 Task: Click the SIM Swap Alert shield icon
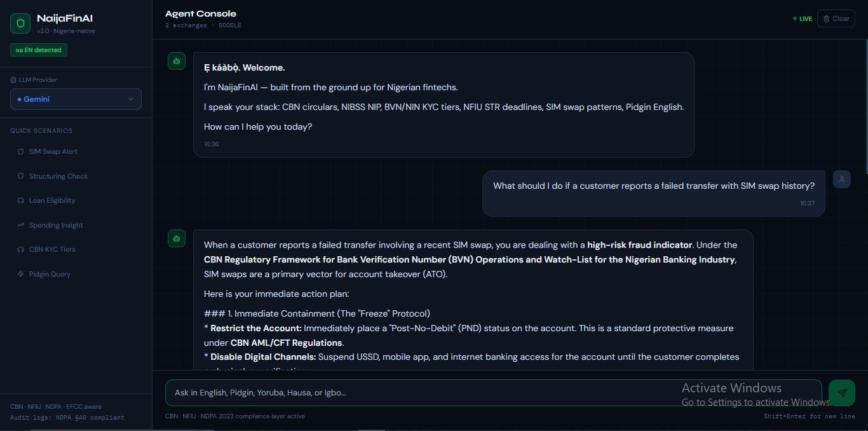pyautogui.click(x=22, y=151)
